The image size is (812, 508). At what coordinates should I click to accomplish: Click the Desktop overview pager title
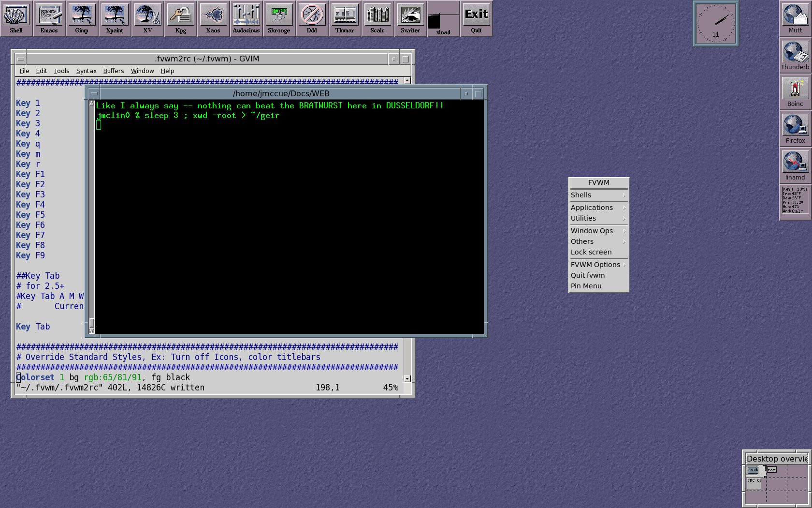pos(777,459)
